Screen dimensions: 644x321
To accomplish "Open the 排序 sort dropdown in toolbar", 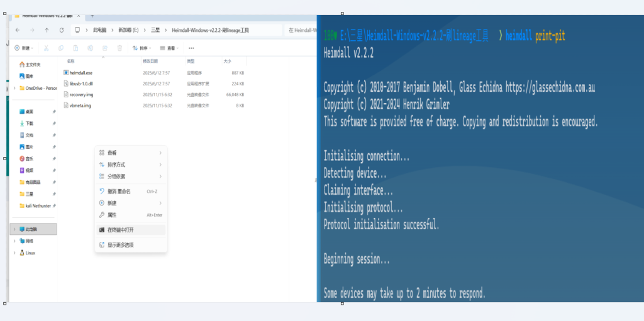I will (x=142, y=48).
